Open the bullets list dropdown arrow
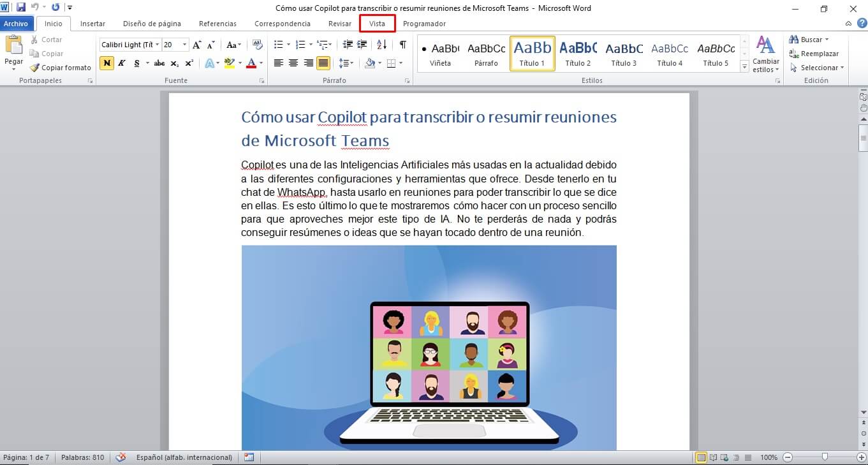This screenshot has width=868, height=465. coord(288,45)
